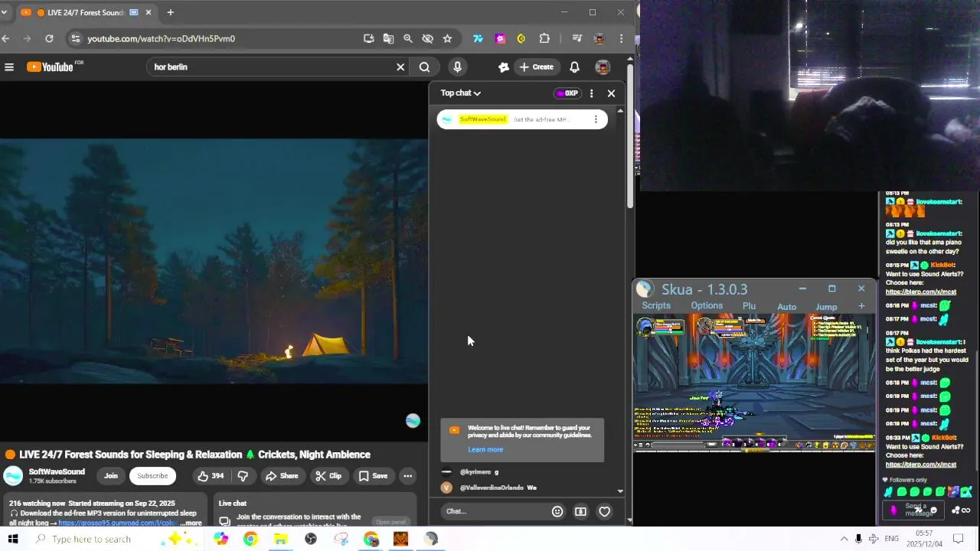This screenshot has width=980, height=551.
Task: Go back in Chrome
Action: coord(6,38)
